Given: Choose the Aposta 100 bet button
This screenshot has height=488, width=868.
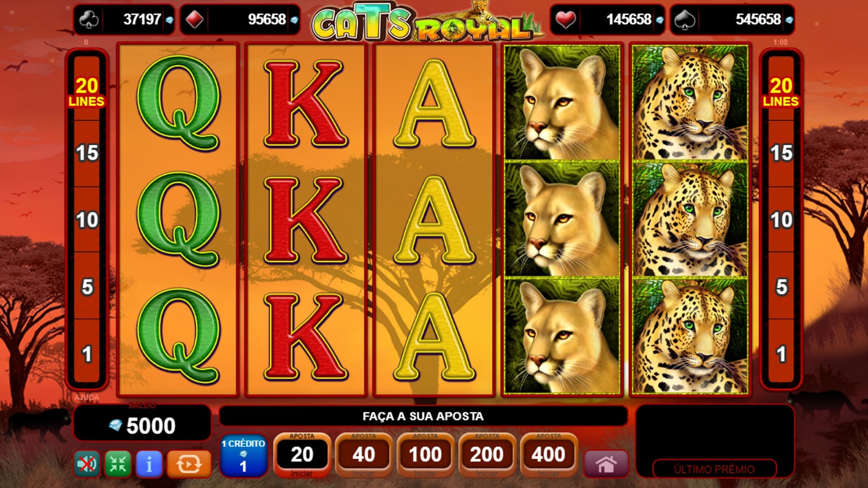Looking at the screenshot, I should 425,455.
